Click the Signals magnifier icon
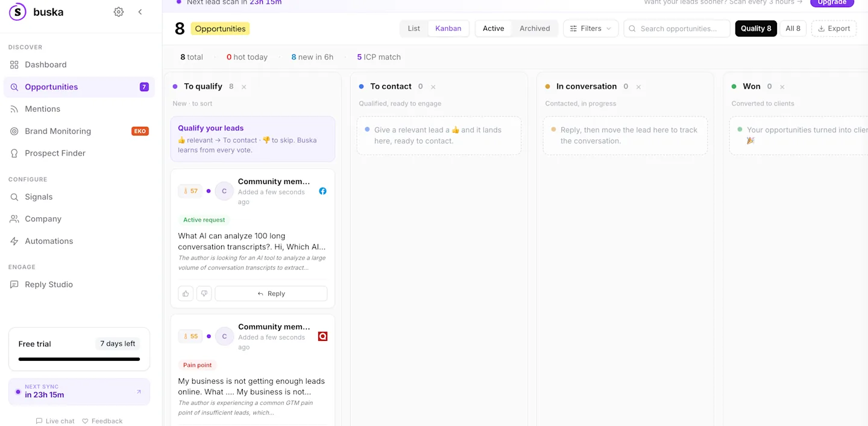This screenshot has height=426, width=868. pos(14,197)
